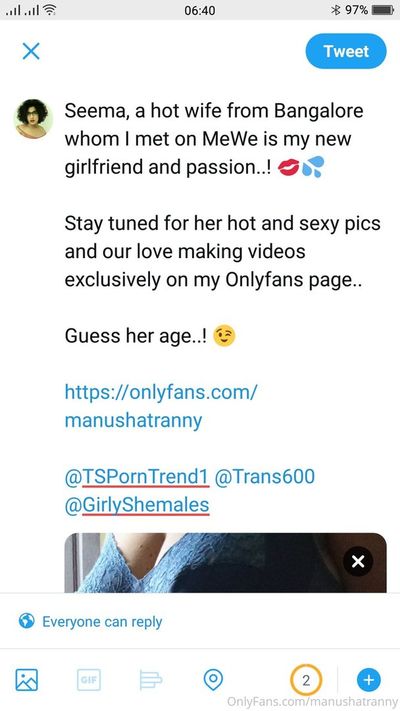400x711 pixels.
Task: Place cursor in the 'Stay tuned' paragraph
Action: tap(222, 252)
